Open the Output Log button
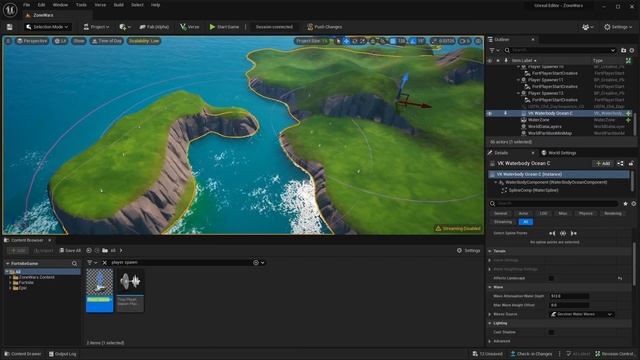This screenshot has height=360, width=640. point(62,354)
